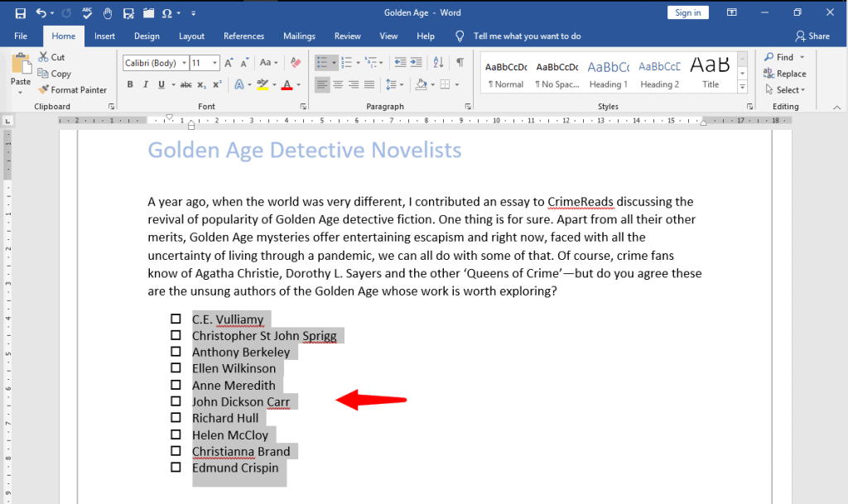Decrease paragraph indent
The image size is (848, 504).
(x=400, y=63)
